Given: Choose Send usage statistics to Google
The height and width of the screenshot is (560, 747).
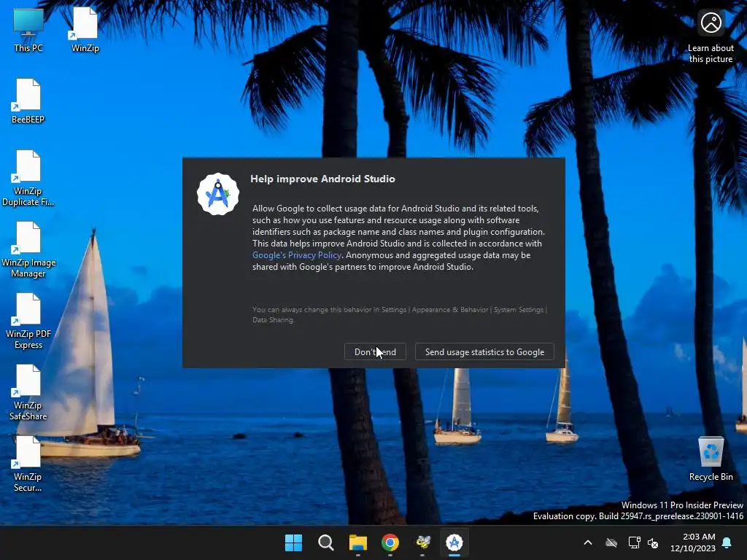Looking at the screenshot, I should tap(484, 352).
